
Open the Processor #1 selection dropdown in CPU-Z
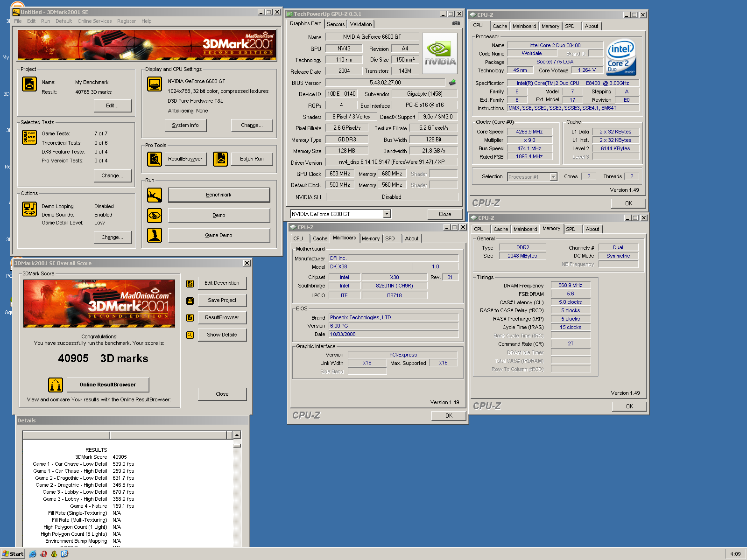(554, 177)
